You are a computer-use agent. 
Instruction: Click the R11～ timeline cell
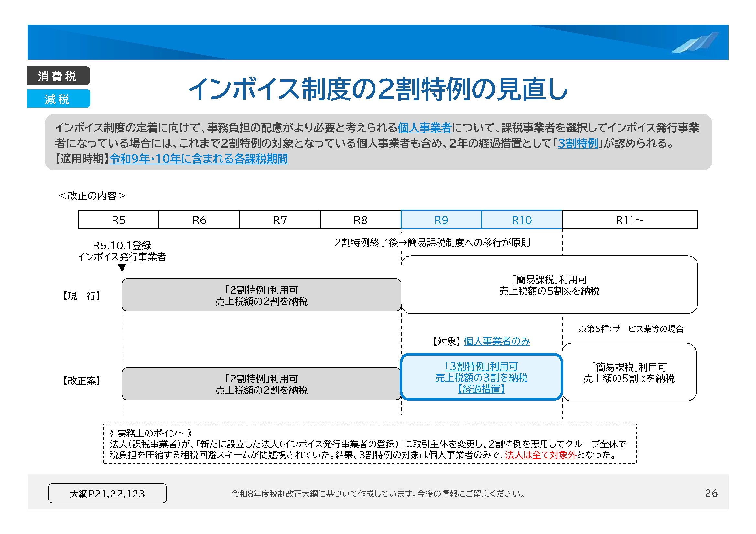pos(629,220)
